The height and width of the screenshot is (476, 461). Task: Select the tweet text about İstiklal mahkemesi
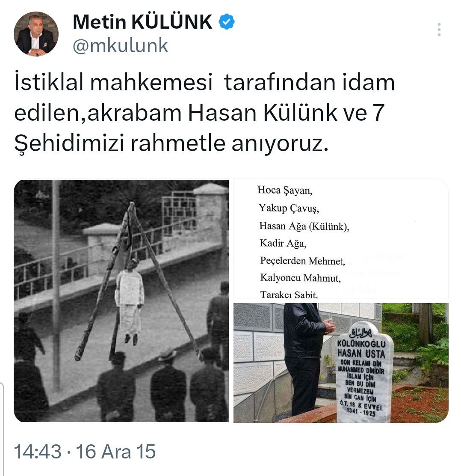[x=204, y=113]
